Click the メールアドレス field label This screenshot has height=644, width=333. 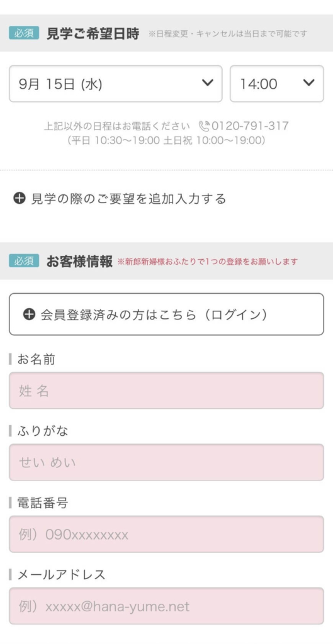pos(61,575)
